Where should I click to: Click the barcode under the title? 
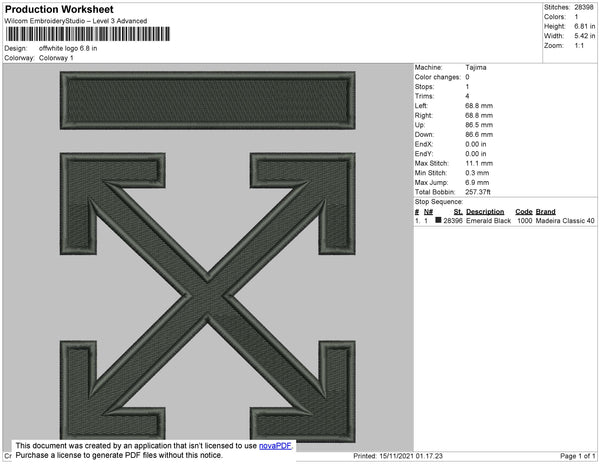point(88,34)
